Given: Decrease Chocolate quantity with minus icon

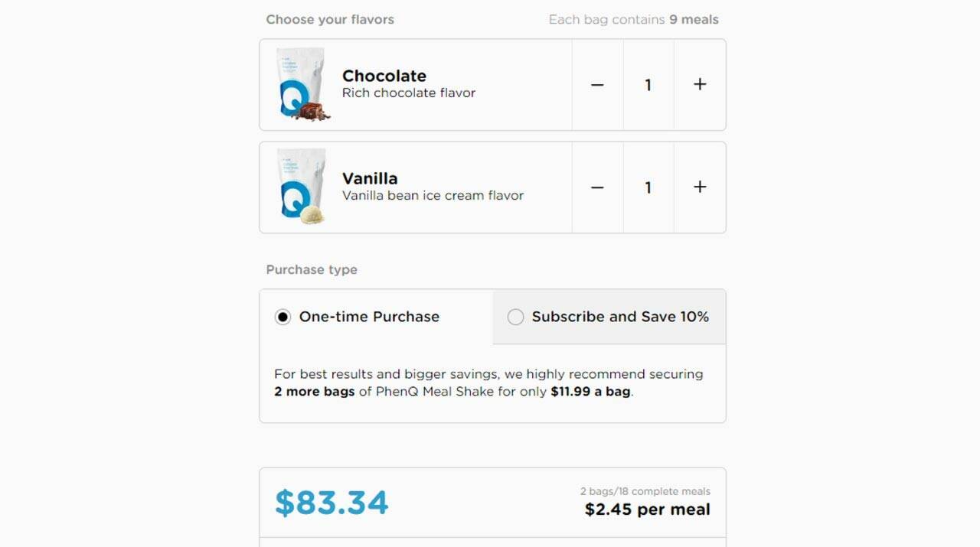Looking at the screenshot, I should pos(597,85).
